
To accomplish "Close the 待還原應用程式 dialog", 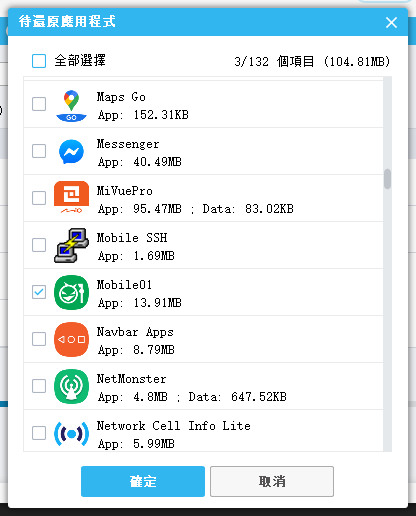I will click(x=391, y=23).
